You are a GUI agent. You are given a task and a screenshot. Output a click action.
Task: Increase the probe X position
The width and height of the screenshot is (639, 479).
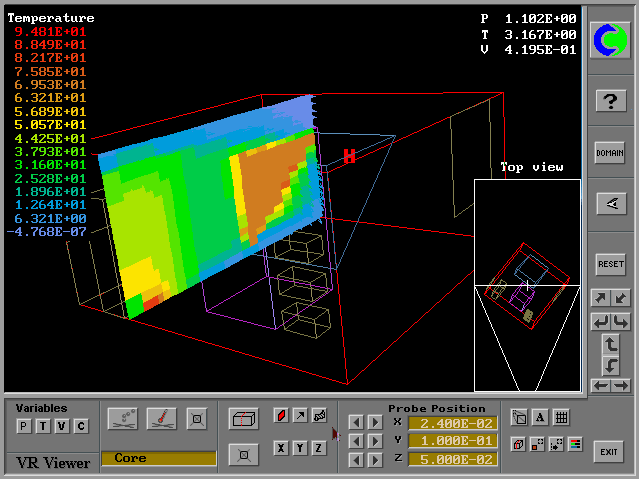[375, 423]
